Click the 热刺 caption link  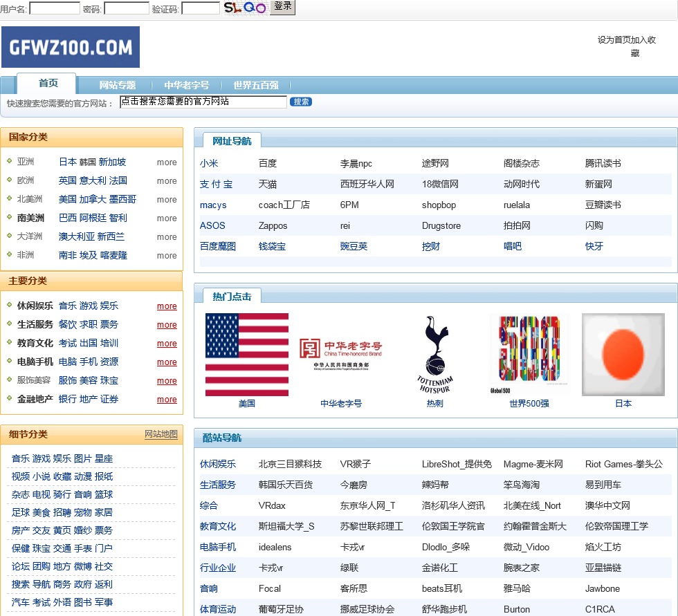coord(435,404)
